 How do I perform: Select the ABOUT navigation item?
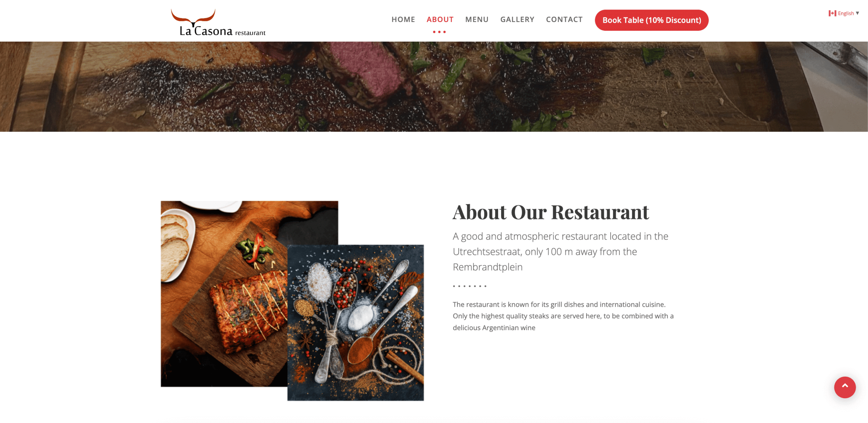click(x=440, y=20)
